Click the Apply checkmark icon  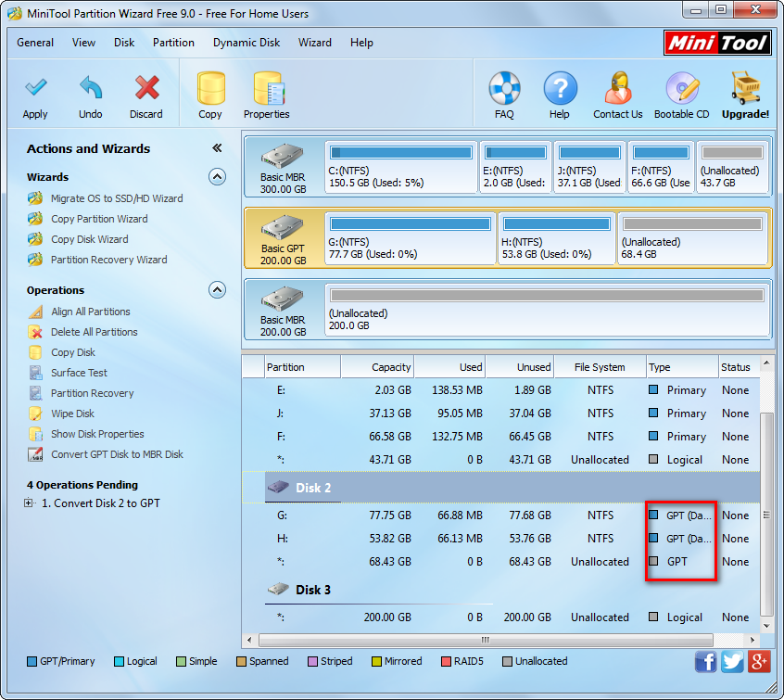(x=35, y=90)
